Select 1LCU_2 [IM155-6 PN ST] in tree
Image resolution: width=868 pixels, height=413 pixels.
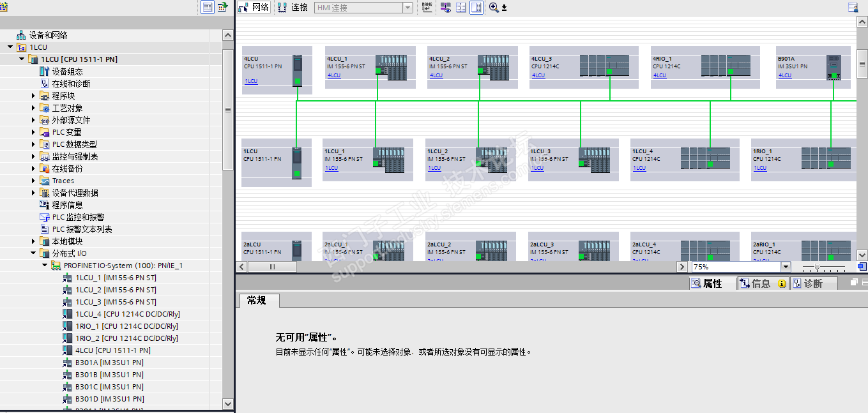pyautogui.click(x=116, y=290)
